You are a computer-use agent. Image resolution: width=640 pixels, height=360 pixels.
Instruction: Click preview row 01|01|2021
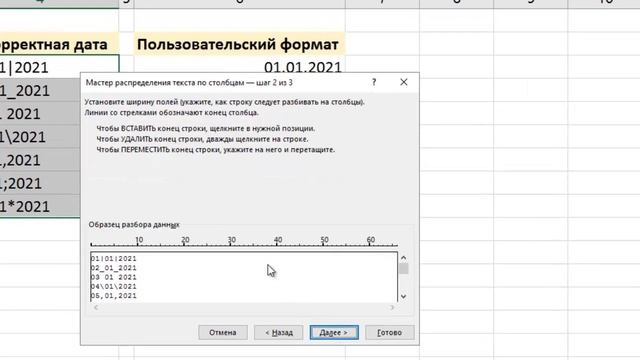tap(114, 259)
